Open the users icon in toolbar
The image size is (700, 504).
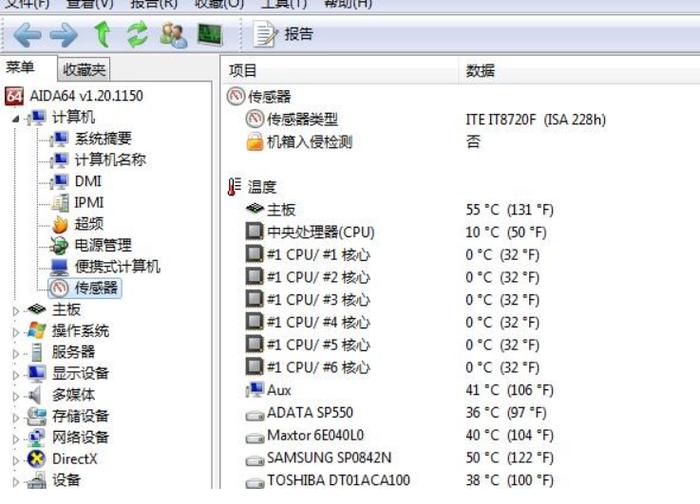[x=174, y=35]
